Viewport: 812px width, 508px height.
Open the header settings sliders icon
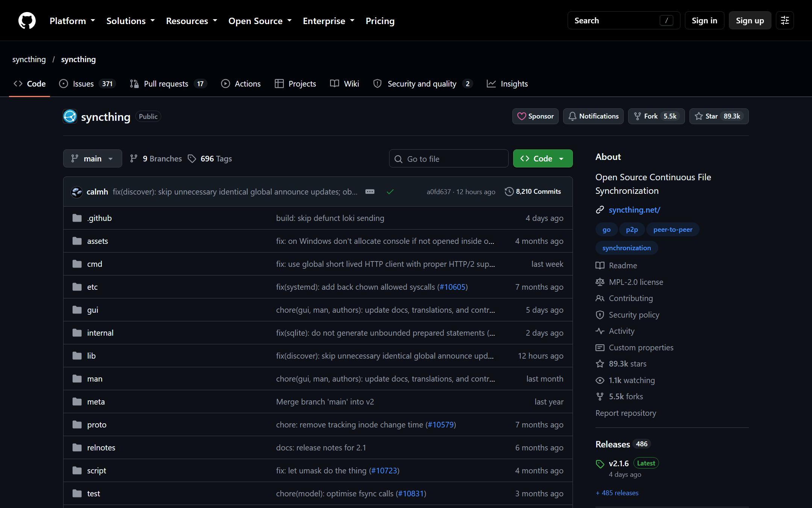click(785, 21)
